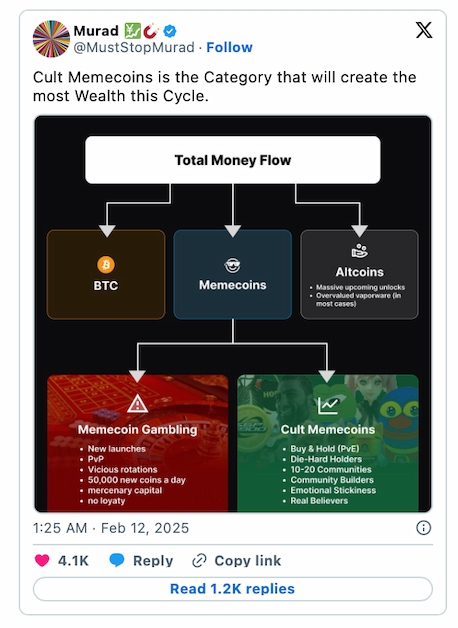Click the X logo icon
Image resolution: width=458 pixels, height=628 pixels.
coord(424,30)
